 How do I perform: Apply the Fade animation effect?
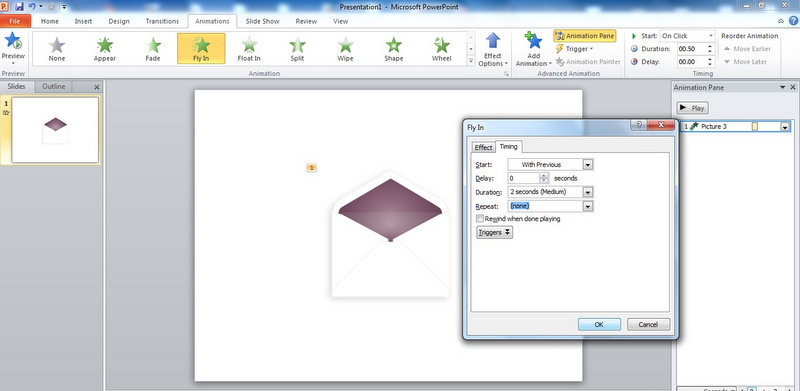(x=153, y=49)
